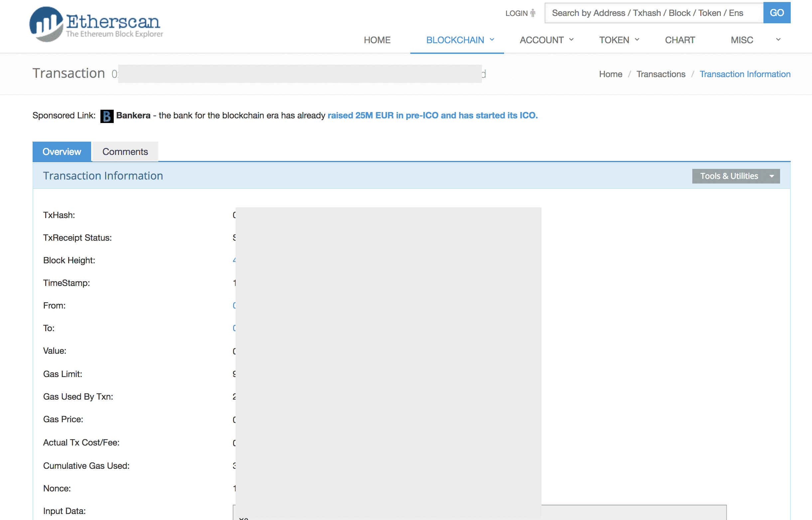Click the Transactions breadcrumb link
The height and width of the screenshot is (520, 812).
tap(660, 74)
